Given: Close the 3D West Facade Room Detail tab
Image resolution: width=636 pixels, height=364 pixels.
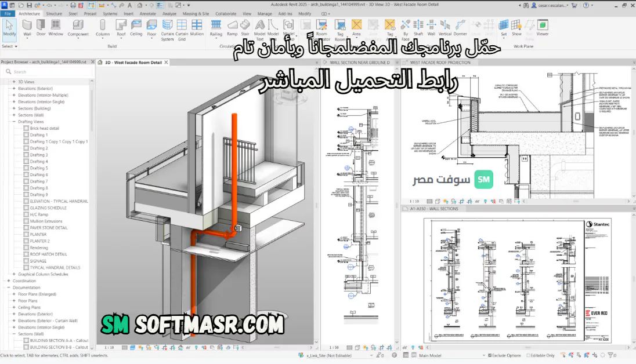Looking at the screenshot, I should coord(167,63).
